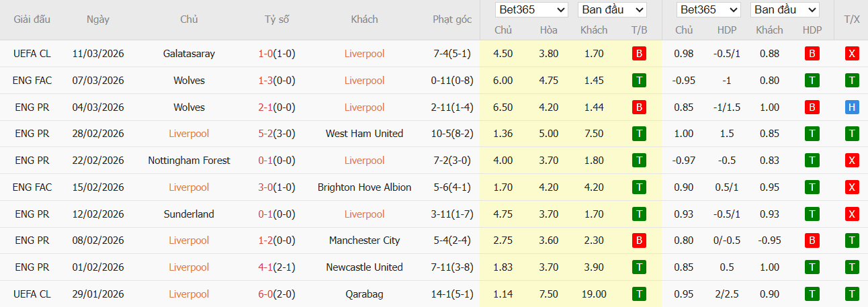The image size is (868, 307).
Task: Click red X badge in Galatasaray row
Action: (x=852, y=54)
